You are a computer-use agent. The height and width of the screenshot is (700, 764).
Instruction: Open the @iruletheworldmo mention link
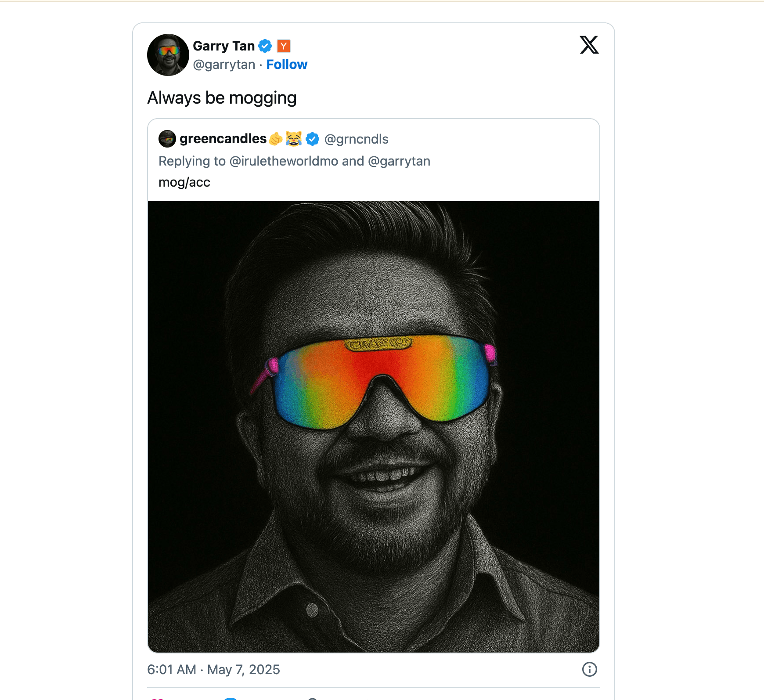[285, 161]
